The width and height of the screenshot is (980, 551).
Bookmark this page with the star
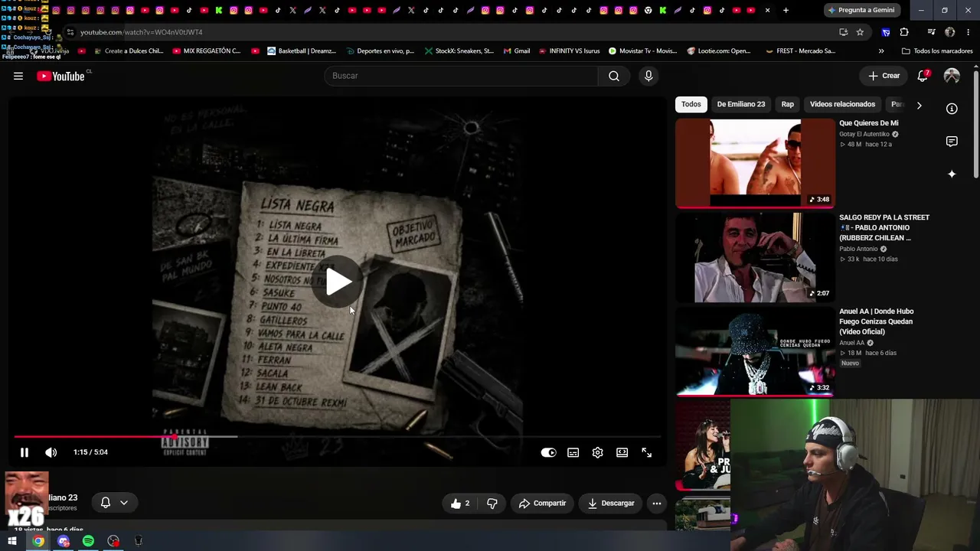(x=860, y=32)
